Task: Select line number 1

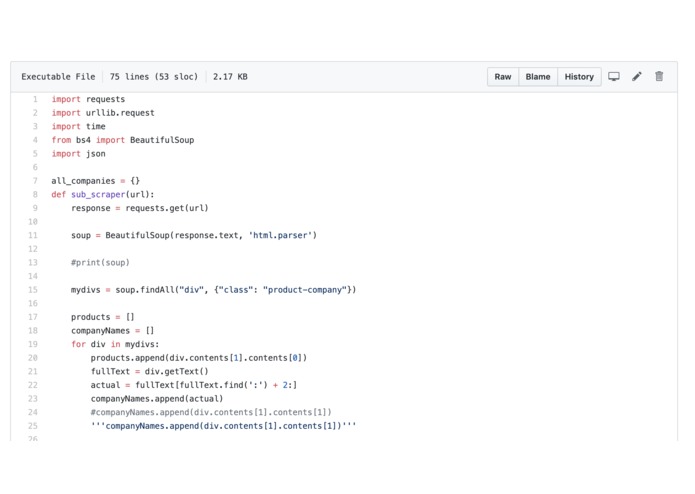Action: click(x=35, y=99)
